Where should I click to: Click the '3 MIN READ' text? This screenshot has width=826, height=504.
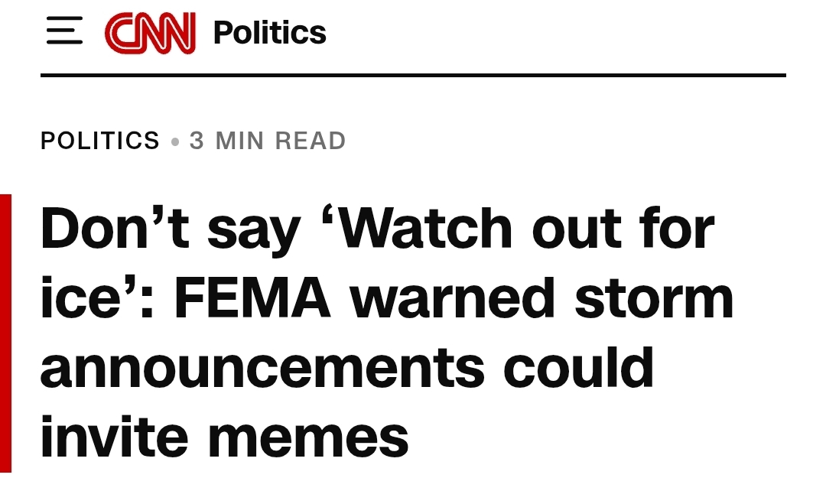point(268,141)
